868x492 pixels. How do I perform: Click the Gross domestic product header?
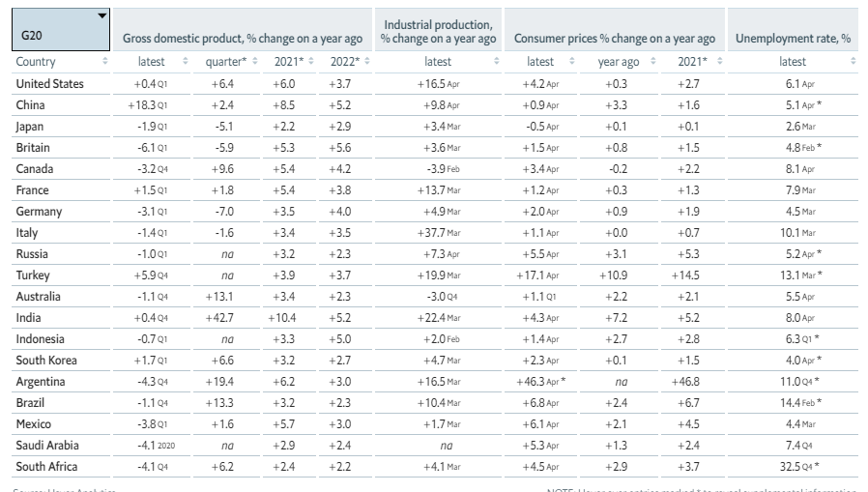click(243, 39)
